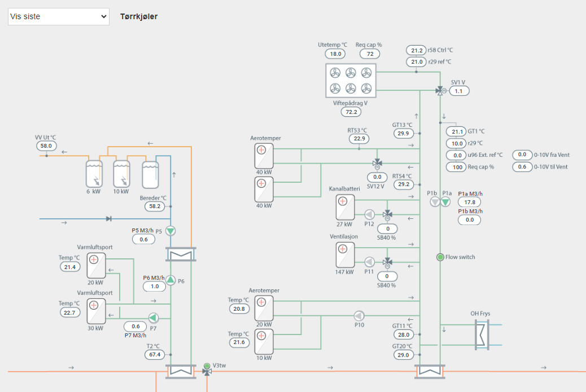
Task: Click the P12 pump icon
Action: pos(369,214)
